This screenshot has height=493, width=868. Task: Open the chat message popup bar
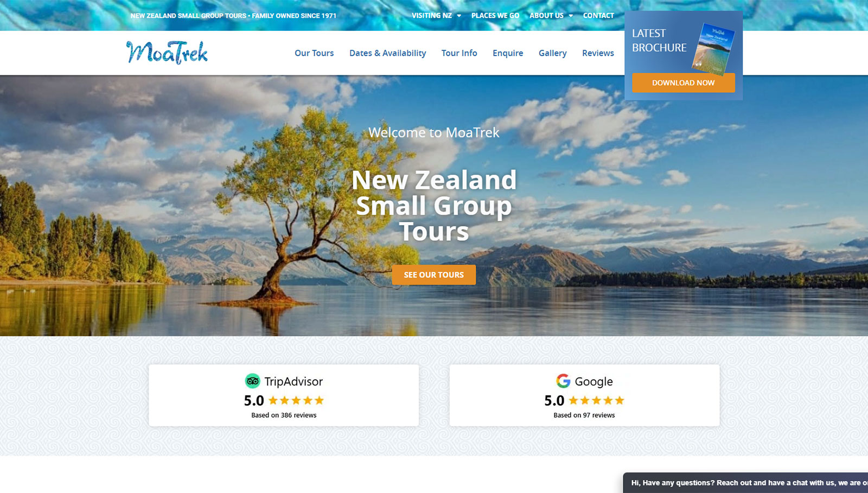pyautogui.click(x=745, y=483)
